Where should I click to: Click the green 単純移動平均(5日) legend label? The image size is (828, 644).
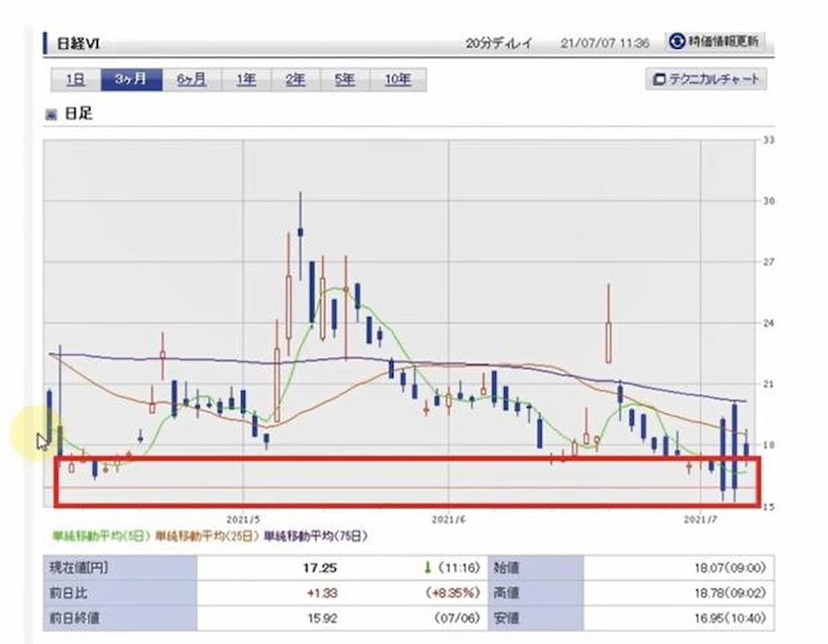coord(101,536)
